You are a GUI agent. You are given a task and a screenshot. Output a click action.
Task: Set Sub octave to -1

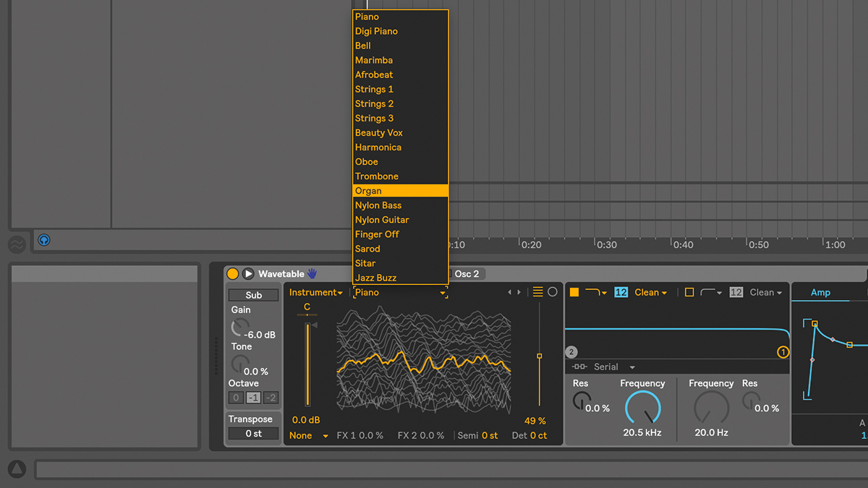coord(253,398)
